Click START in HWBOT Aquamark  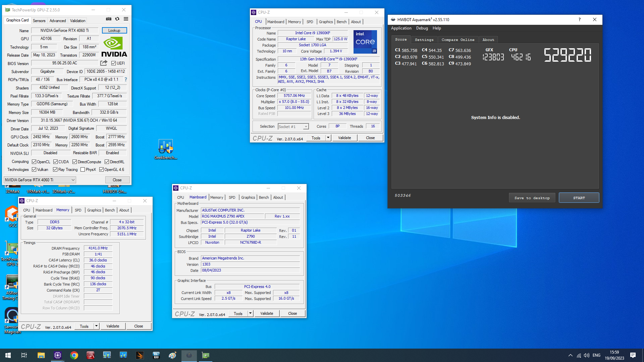(x=579, y=198)
